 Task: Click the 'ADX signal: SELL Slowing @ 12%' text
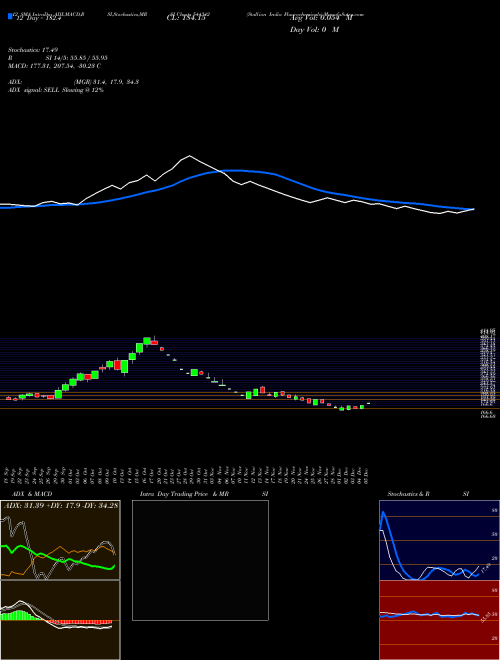(x=56, y=90)
